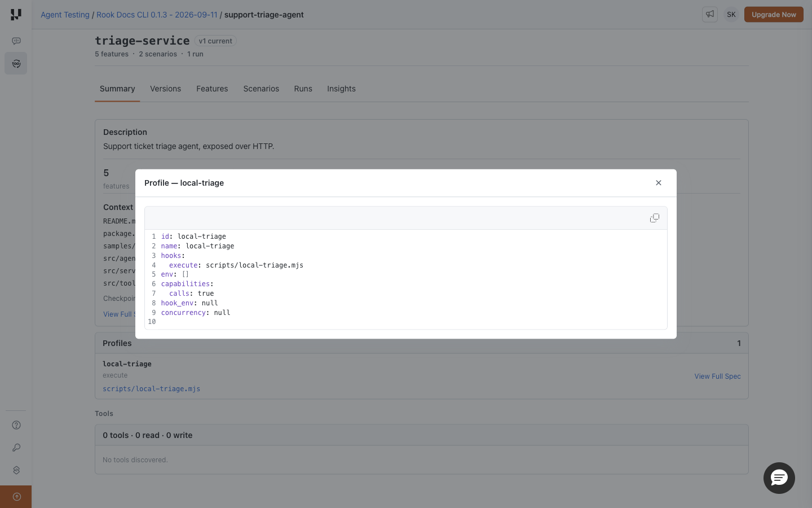Open scripts/local-triage.mjs link in Profiles

[x=151, y=389]
